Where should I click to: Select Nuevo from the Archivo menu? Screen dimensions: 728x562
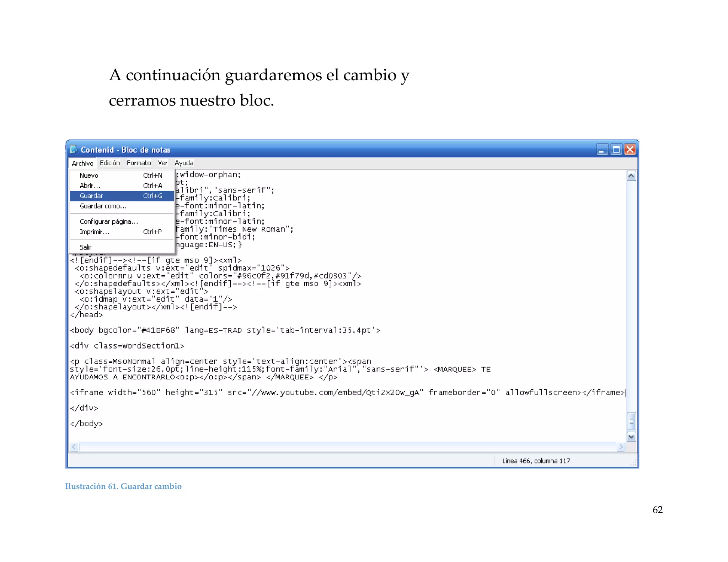tap(89, 175)
